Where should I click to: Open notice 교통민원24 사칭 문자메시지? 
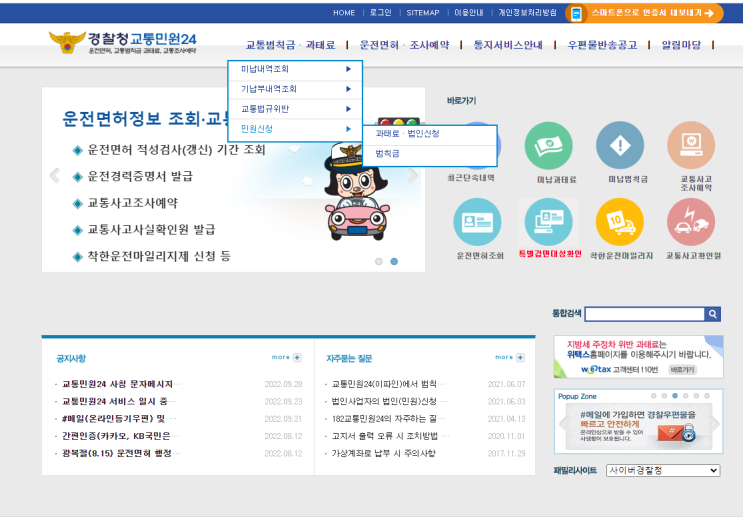coord(121,384)
